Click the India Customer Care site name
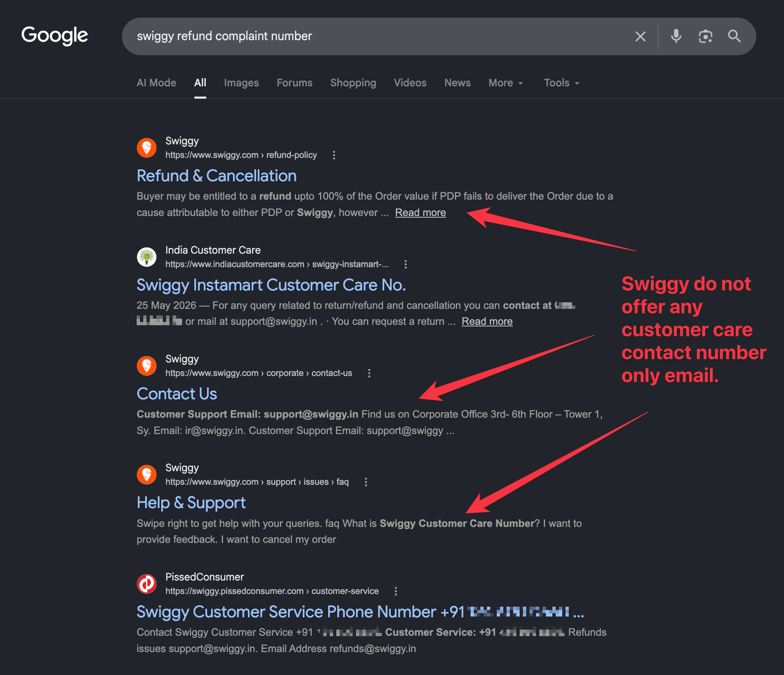Screen dimensions: 784x675 [213, 250]
